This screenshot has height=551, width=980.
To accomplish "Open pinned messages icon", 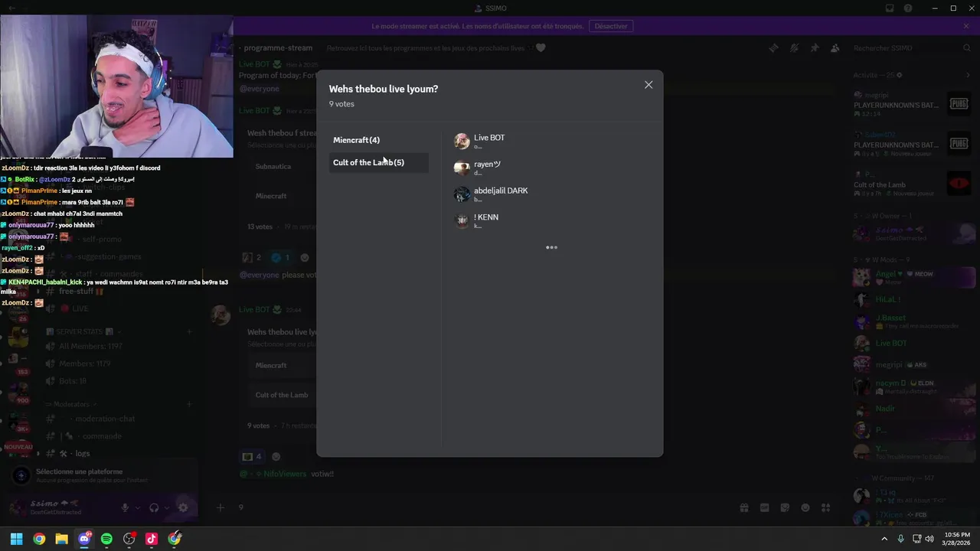I will (815, 47).
